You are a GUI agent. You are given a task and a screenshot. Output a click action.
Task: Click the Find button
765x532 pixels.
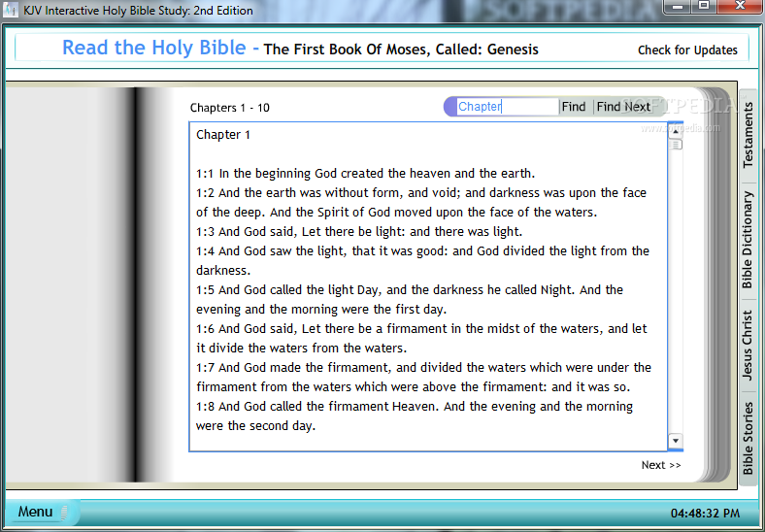(x=574, y=107)
